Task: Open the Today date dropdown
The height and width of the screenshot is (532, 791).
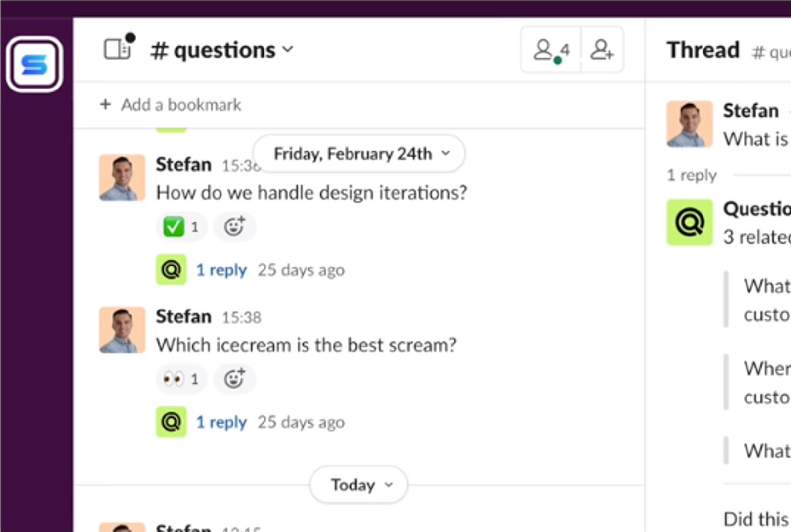Action: pos(358,485)
